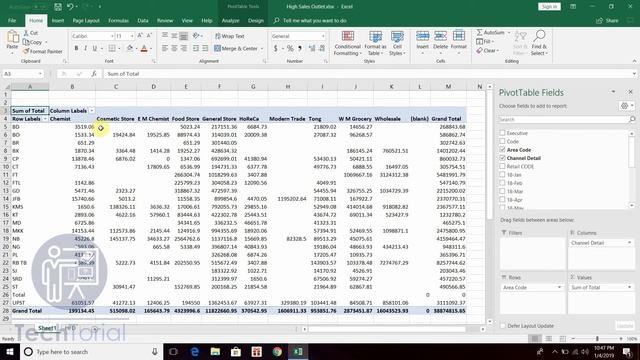
Task: Toggle Bold formatting
Action: 76,48
